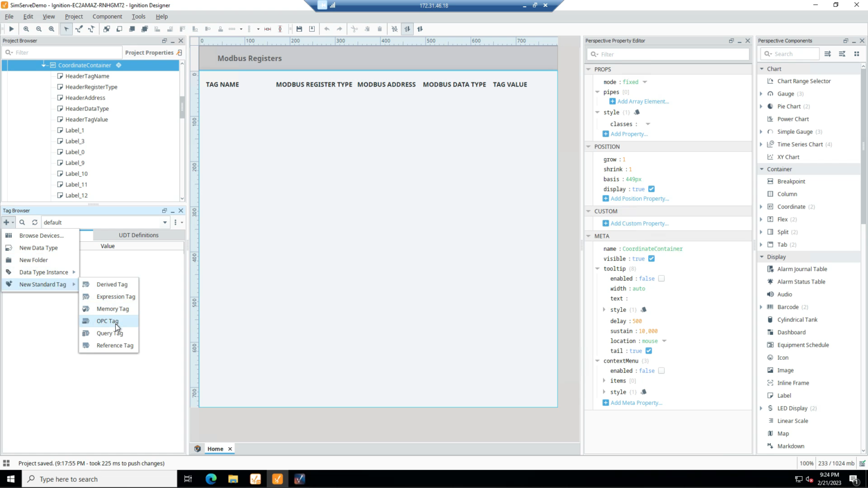
Task: Click the search magnifier icon in the Tag Browser
Action: [21, 222]
